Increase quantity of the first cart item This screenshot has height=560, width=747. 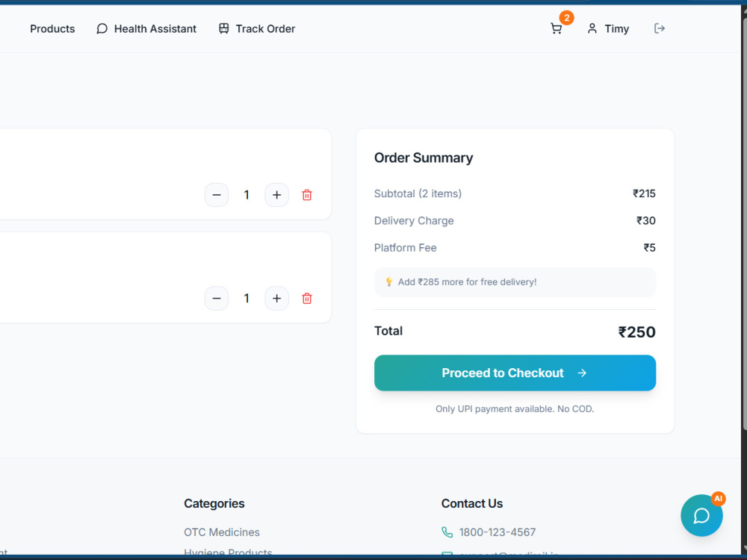click(x=277, y=195)
